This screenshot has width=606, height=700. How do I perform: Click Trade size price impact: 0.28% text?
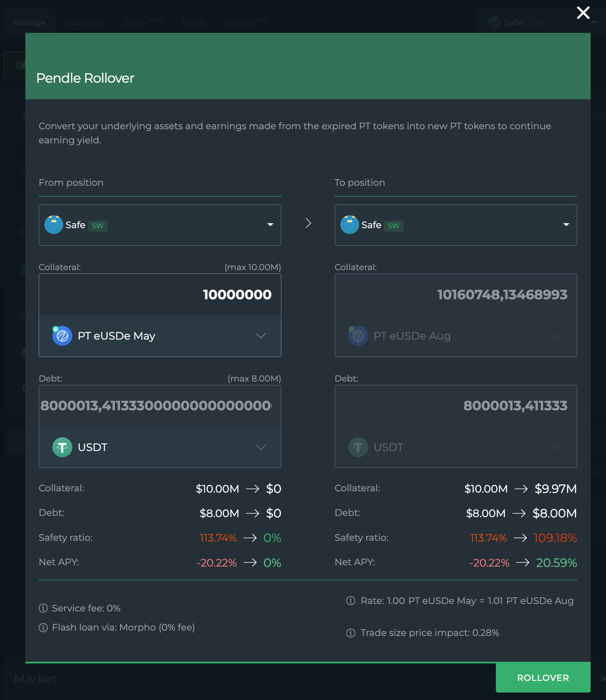click(x=430, y=633)
